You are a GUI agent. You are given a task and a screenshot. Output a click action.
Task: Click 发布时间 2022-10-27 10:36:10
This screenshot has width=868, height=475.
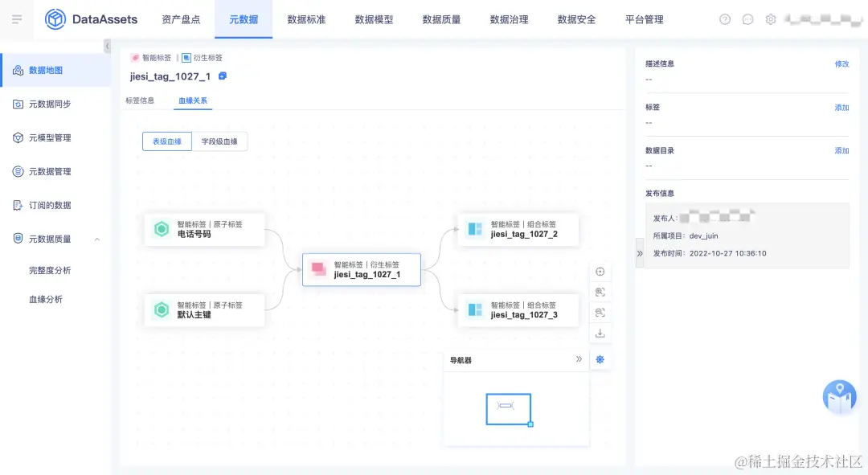(x=728, y=253)
